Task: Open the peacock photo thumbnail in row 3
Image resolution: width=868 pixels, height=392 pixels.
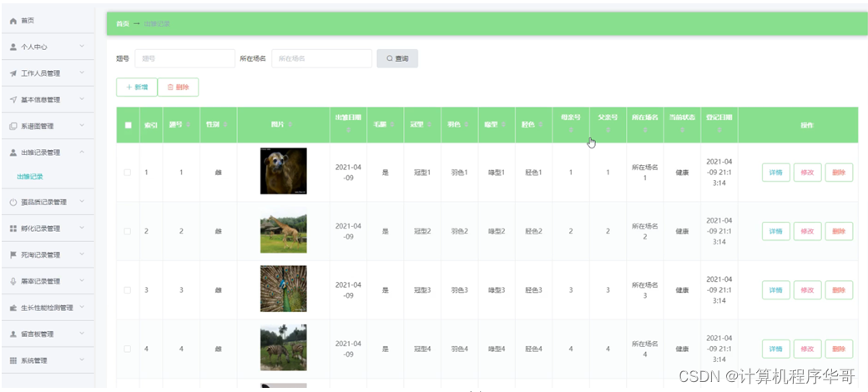Action: [284, 289]
